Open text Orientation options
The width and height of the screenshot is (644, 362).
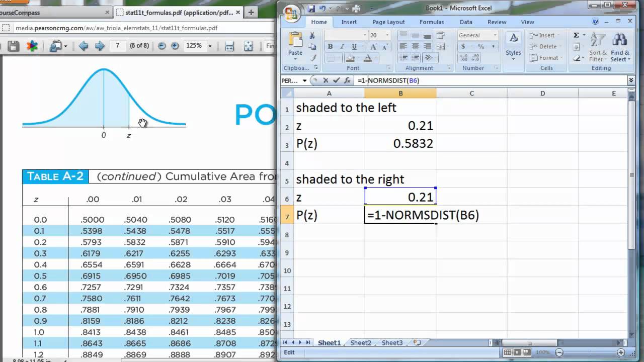coord(429,58)
